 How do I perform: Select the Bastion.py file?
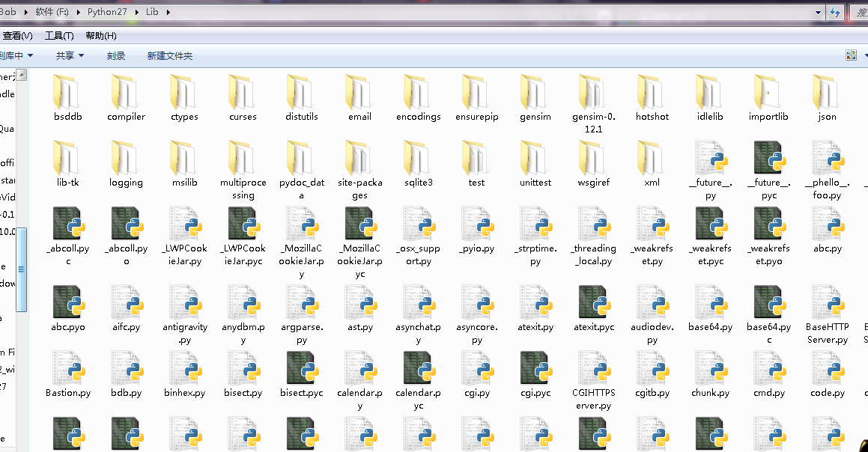(x=68, y=374)
